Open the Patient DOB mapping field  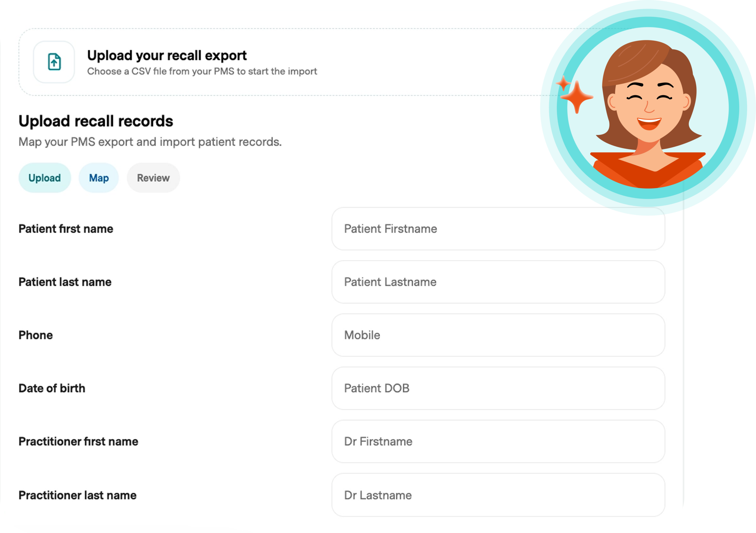point(498,388)
